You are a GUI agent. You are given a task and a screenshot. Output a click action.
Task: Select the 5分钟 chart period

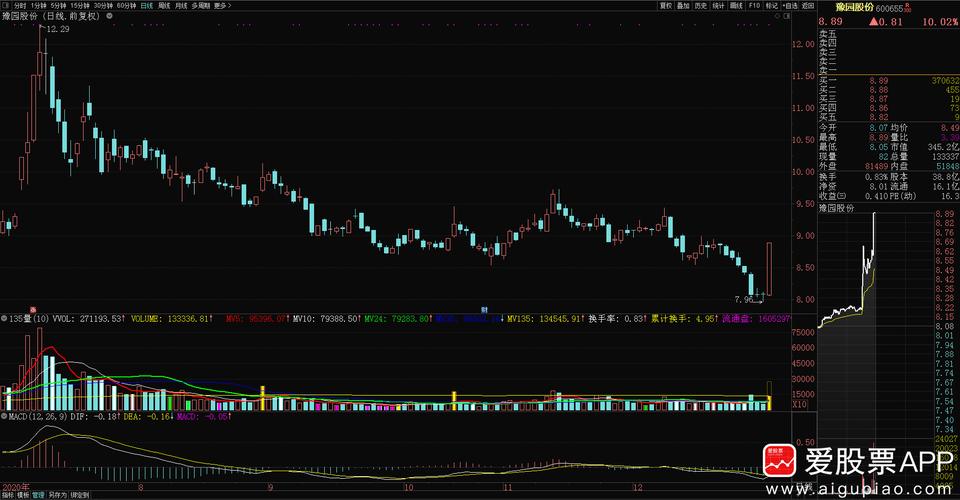click(58, 6)
